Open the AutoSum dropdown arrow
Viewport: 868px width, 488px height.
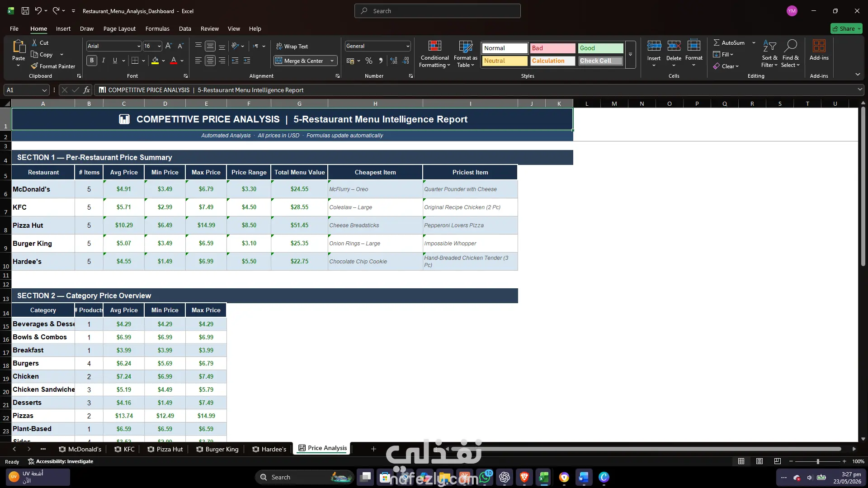[754, 42]
